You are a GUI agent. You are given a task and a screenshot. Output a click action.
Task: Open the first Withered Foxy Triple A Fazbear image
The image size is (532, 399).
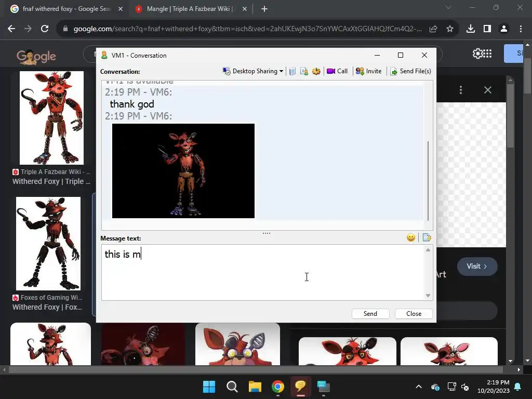51,118
